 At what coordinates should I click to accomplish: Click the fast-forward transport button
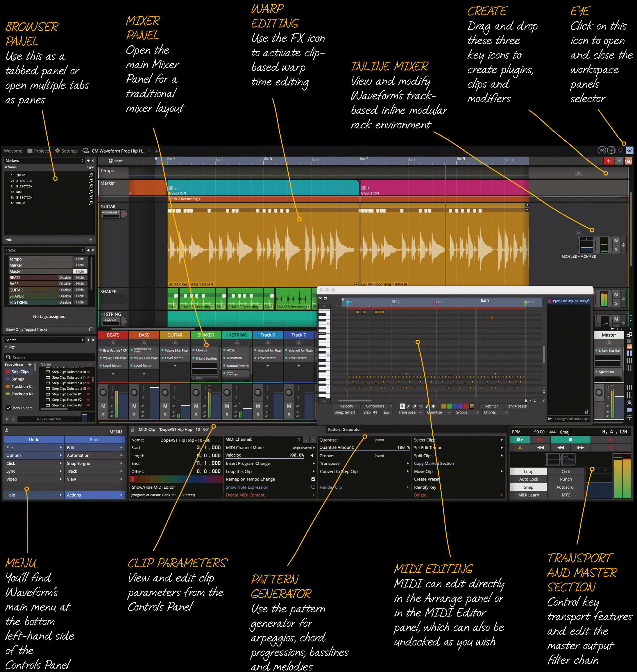click(x=580, y=448)
